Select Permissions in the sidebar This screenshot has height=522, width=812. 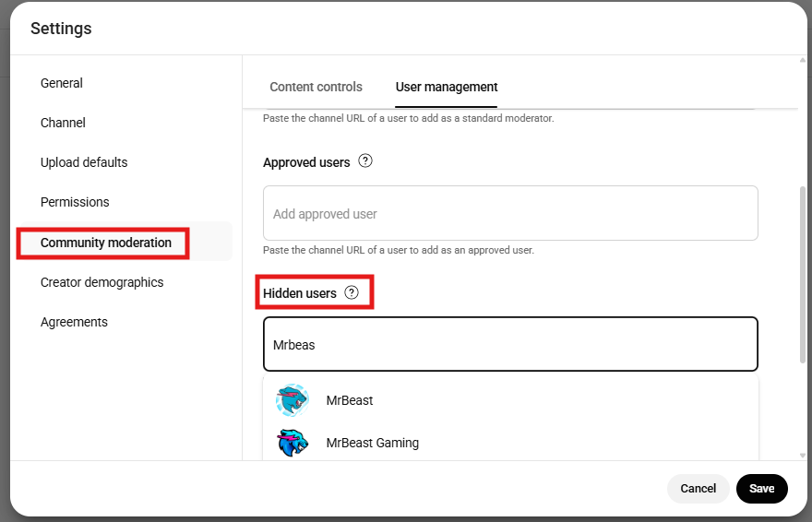75,202
